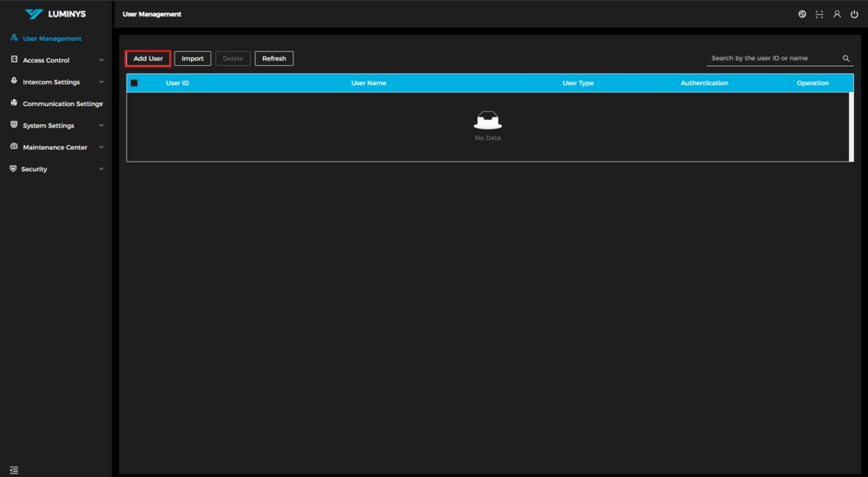This screenshot has height=477, width=868.
Task: Click the Import button
Action: 193,58
